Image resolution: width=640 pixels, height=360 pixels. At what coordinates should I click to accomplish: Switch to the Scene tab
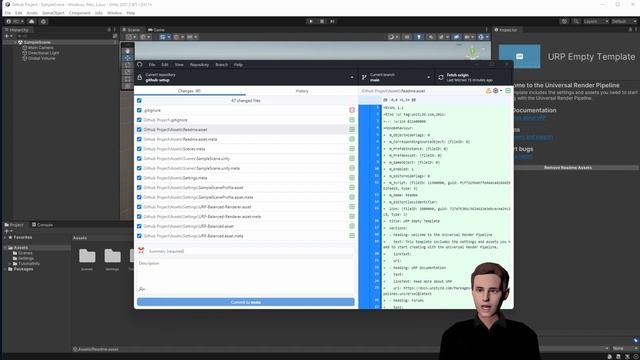(x=131, y=30)
